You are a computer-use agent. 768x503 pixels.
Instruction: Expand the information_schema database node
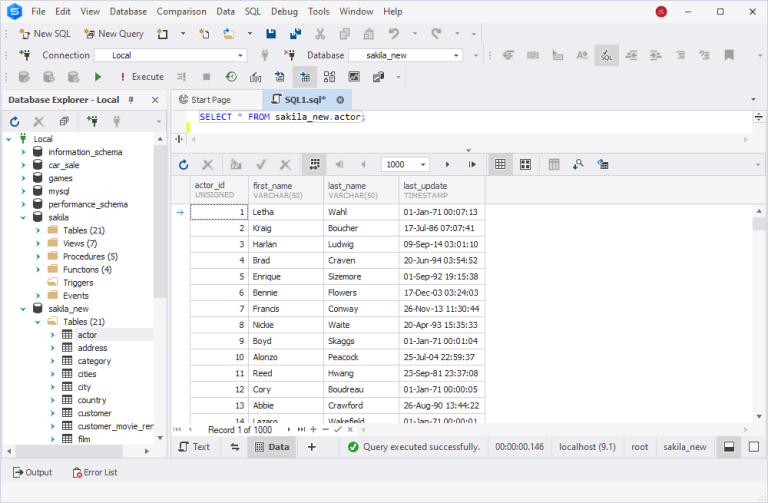point(24,152)
